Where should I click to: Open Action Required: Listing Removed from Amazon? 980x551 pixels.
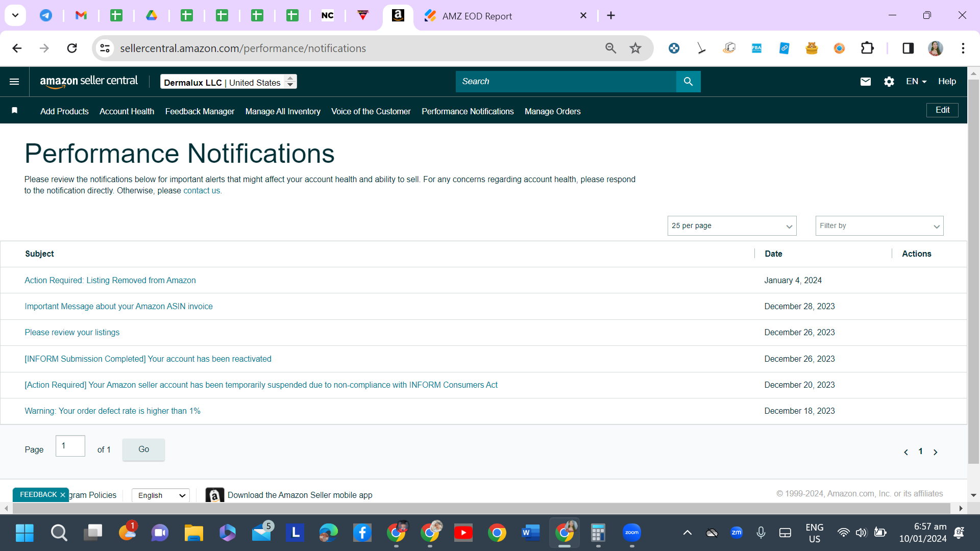coord(110,281)
